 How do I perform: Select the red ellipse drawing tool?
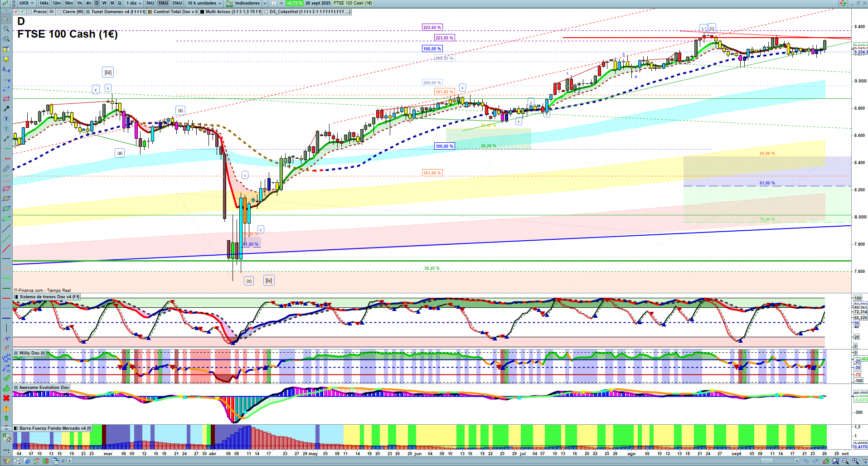[6, 189]
